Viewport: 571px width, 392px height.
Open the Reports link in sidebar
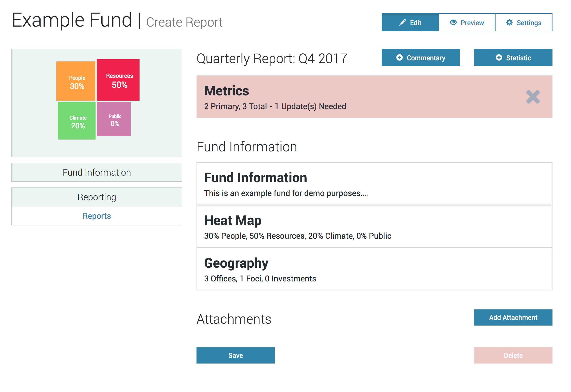[97, 216]
